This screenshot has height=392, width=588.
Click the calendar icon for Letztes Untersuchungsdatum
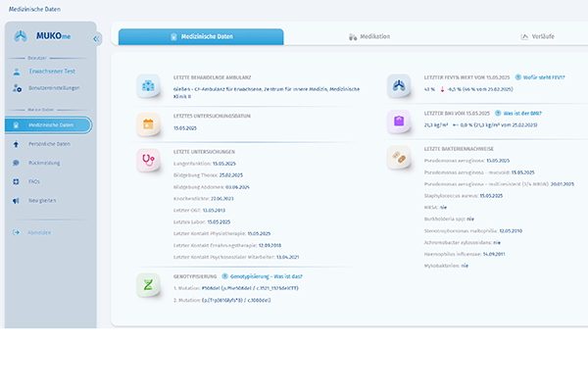pos(148,123)
